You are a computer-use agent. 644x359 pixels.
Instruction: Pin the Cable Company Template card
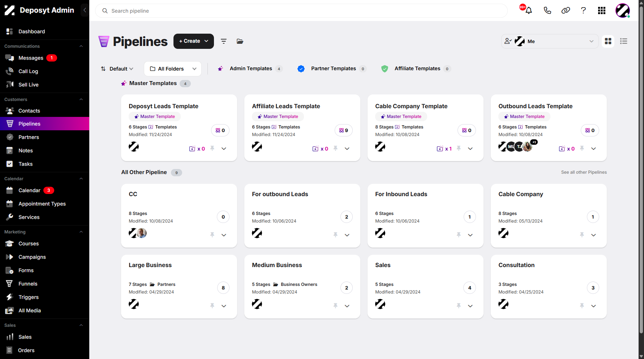459,148
